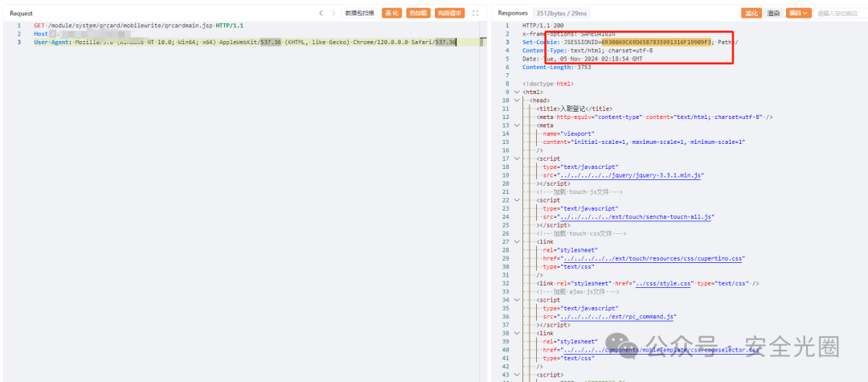Image resolution: width=868 pixels, height=382 pixels.
Task: Click the Responses panel title
Action: [x=513, y=13]
